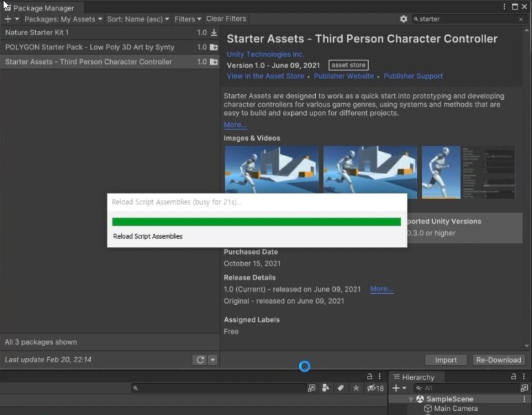532x415 pixels.
Task: Click the add package plus icon
Action: click(x=8, y=19)
